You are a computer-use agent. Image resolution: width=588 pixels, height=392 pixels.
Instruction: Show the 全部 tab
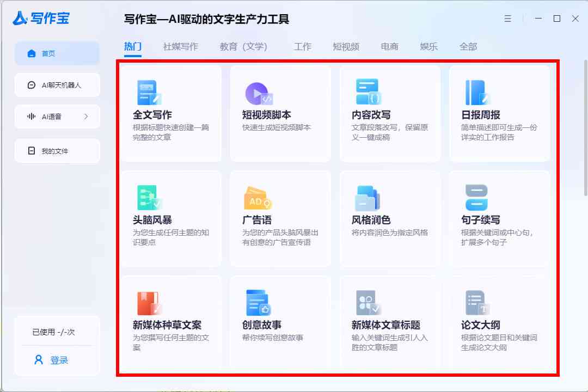(x=468, y=46)
